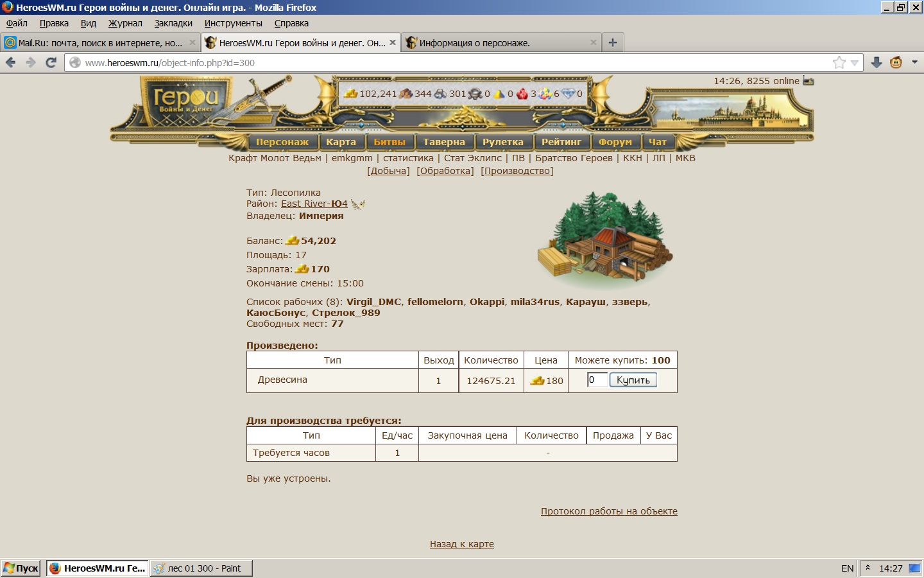Click the Братство Героев link

point(574,158)
